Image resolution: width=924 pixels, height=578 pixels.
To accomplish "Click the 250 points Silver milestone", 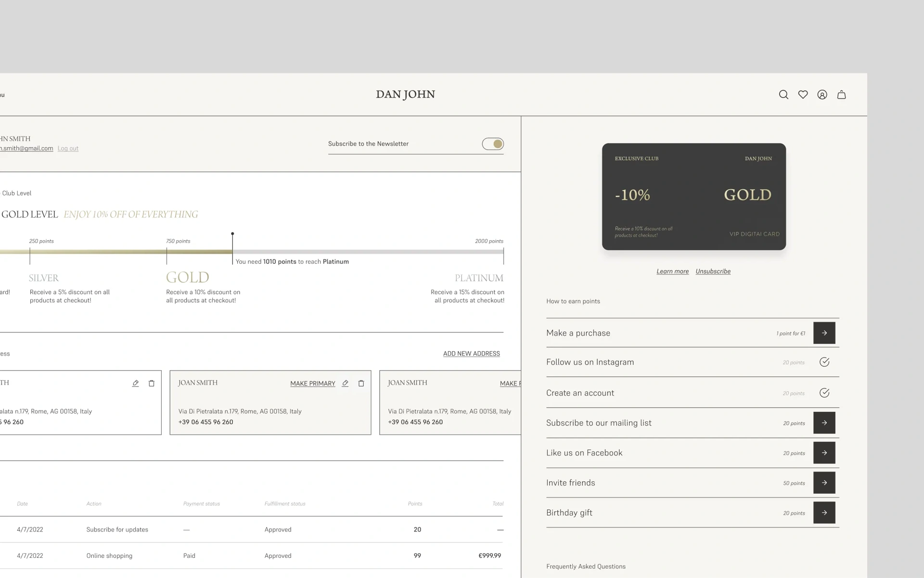I will tap(41, 241).
